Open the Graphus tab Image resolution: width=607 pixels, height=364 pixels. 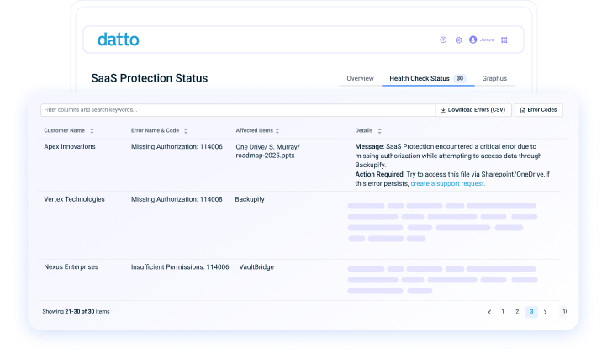[x=494, y=78]
